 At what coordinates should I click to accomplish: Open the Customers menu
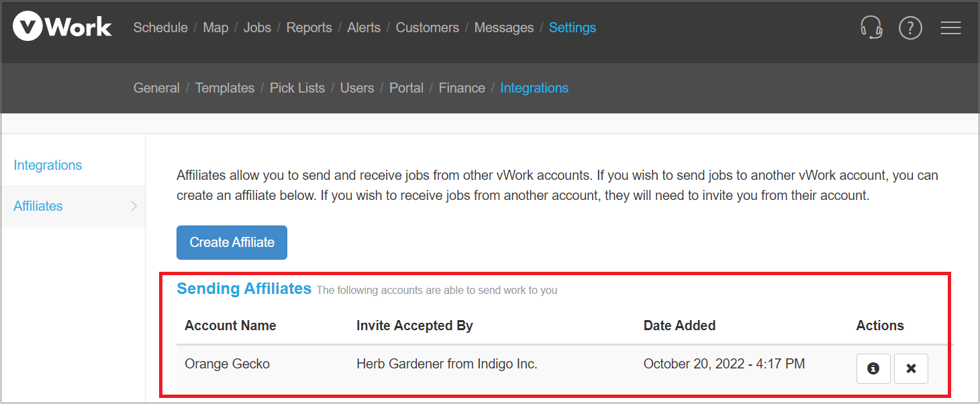(x=428, y=28)
